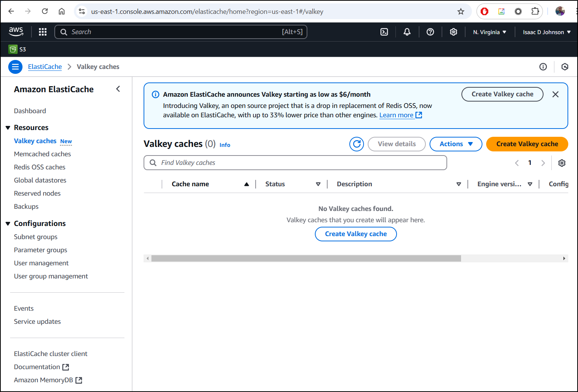The height and width of the screenshot is (392, 578).
Task: Open the browser home page icon
Action: (61, 11)
